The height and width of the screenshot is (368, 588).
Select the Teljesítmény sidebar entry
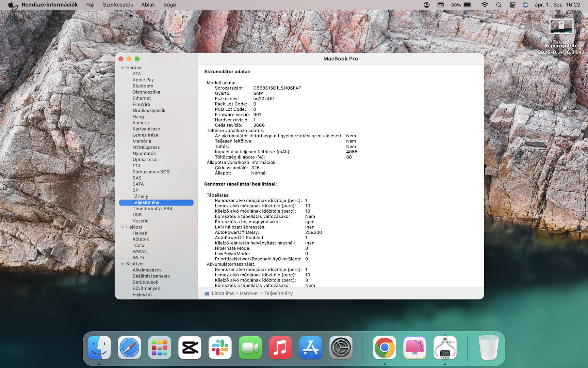click(146, 202)
